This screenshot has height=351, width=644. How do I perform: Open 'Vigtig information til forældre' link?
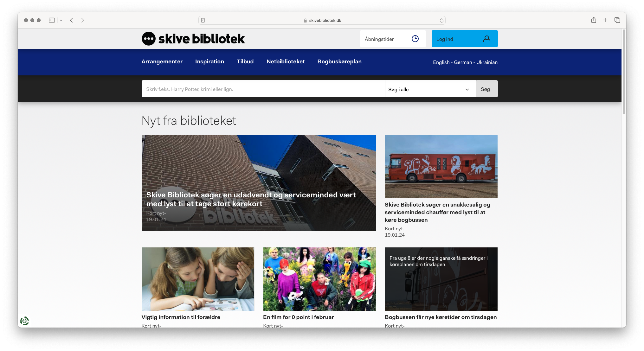coord(181,317)
